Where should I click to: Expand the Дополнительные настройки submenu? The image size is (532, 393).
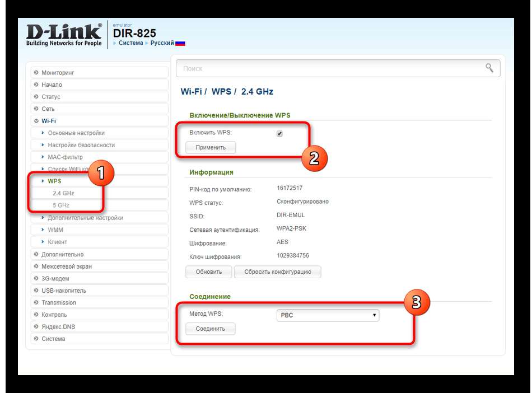tap(85, 218)
